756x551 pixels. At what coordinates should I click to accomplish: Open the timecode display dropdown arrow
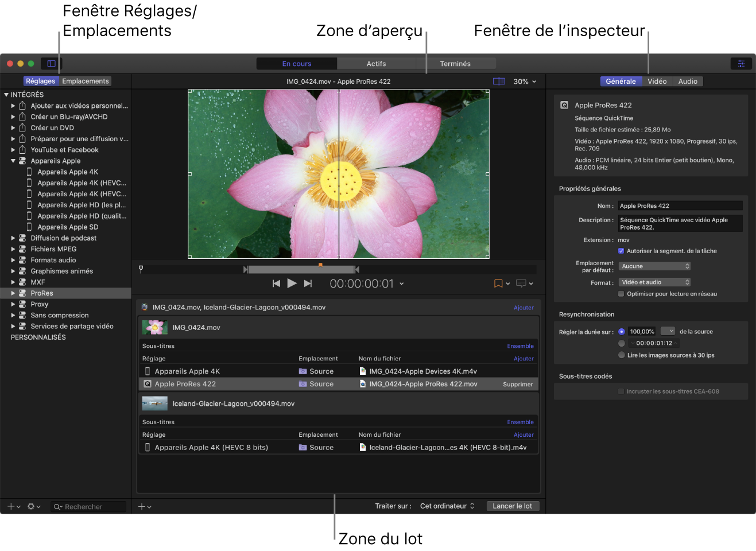[402, 284]
